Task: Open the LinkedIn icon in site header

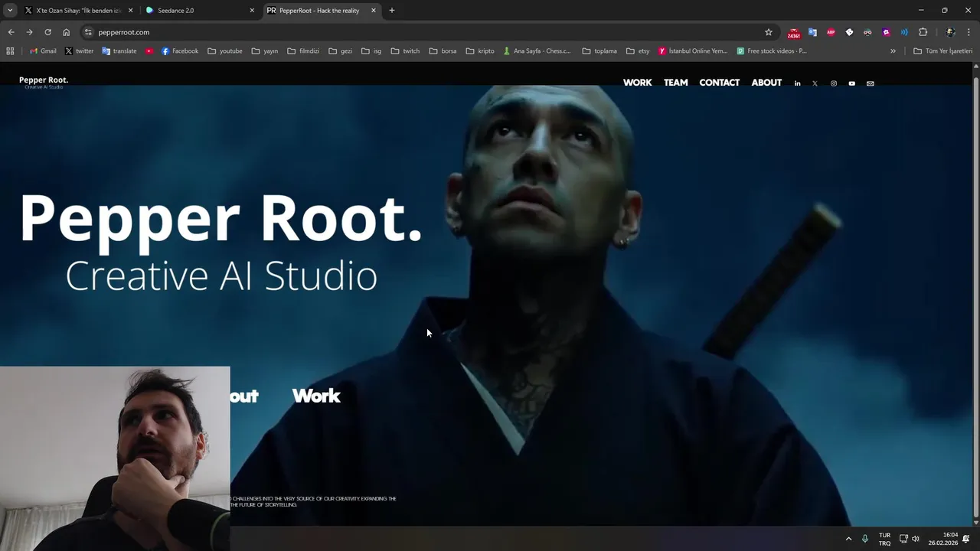Action: pos(797,83)
